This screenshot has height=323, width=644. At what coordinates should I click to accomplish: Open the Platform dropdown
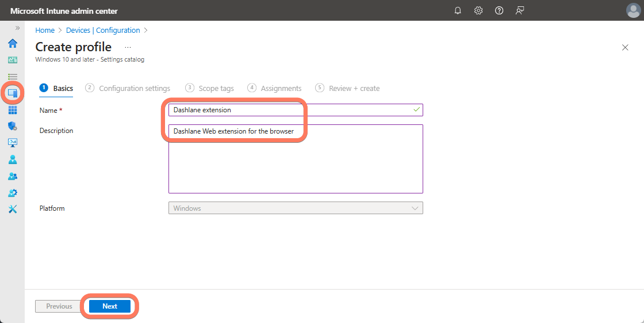296,208
